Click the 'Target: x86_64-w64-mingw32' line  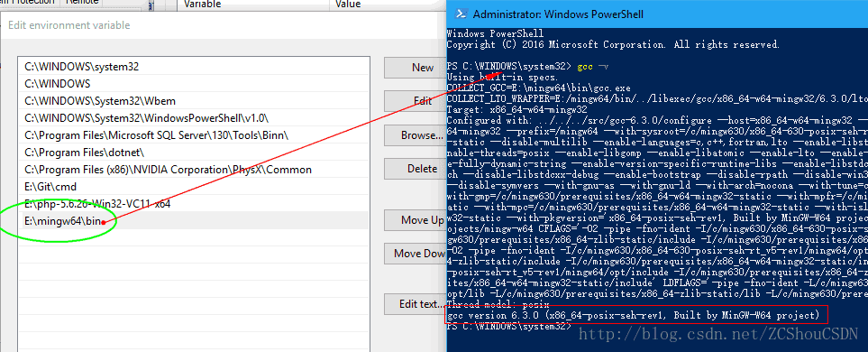coord(516,109)
